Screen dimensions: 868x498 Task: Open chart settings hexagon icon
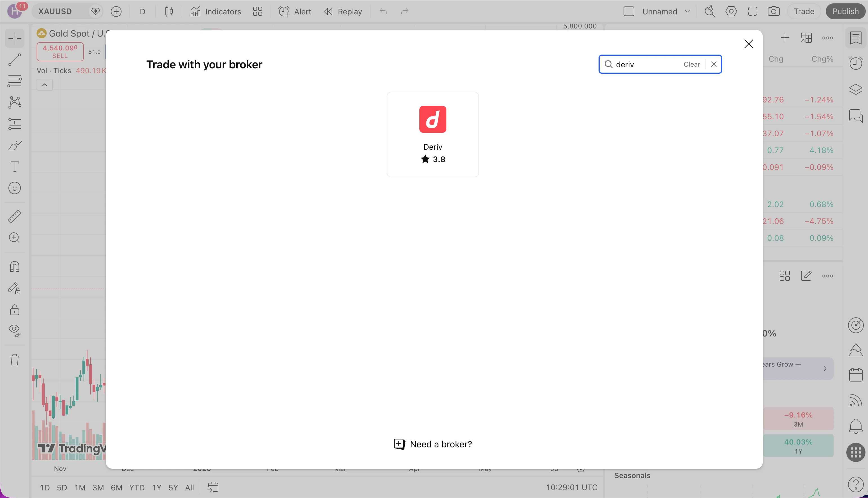tap(731, 11)
